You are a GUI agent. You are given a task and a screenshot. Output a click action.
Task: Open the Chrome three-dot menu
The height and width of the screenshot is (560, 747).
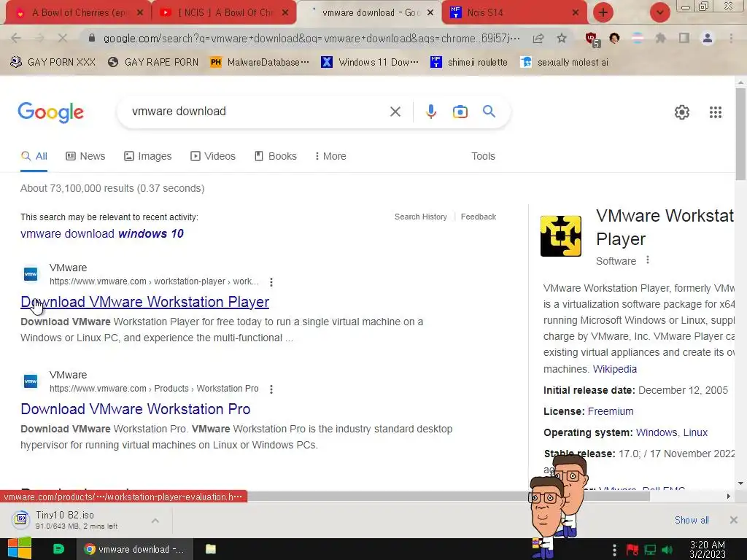731,38
